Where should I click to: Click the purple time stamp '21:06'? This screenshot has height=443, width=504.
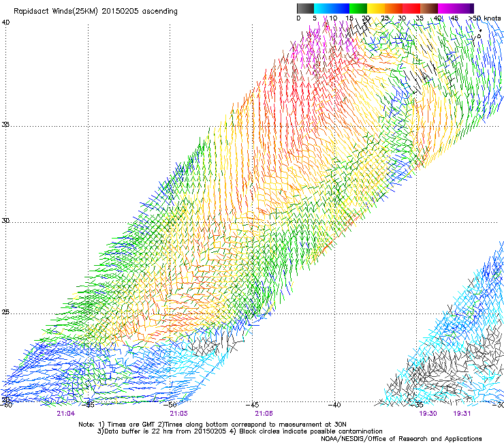click(x=264, y=414)
